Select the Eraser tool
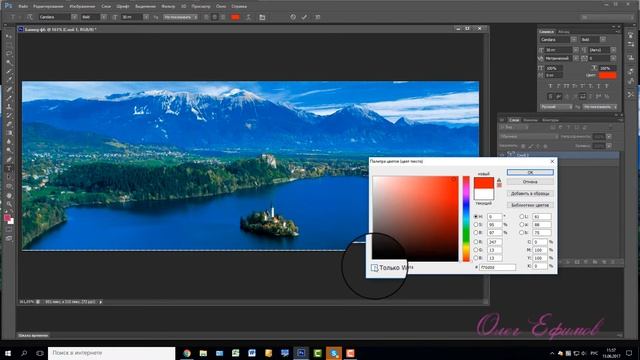Image resolution: width=640 pixels, height=360 pixels. tap(9, 124)
